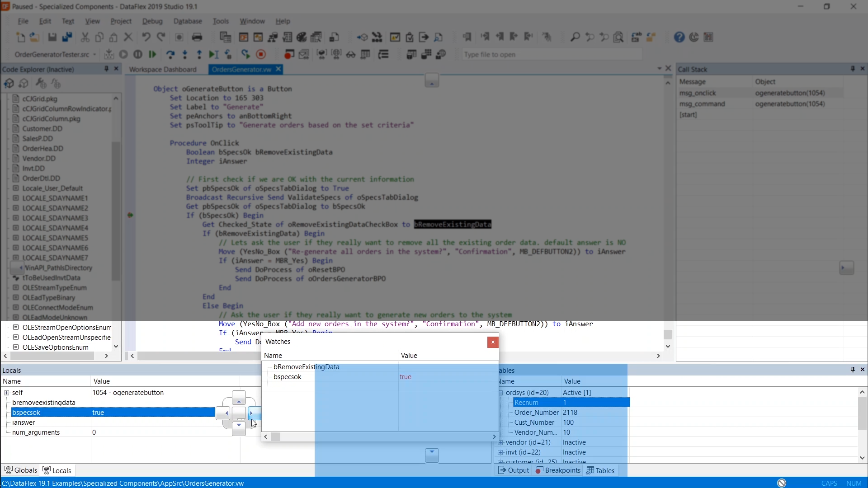Click the Find magnifier toolbar icon
Screen dimensions: 868x488
[575, 37]
